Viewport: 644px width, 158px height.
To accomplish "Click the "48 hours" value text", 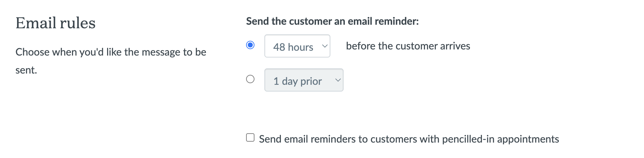I will (x=293, y=47).
